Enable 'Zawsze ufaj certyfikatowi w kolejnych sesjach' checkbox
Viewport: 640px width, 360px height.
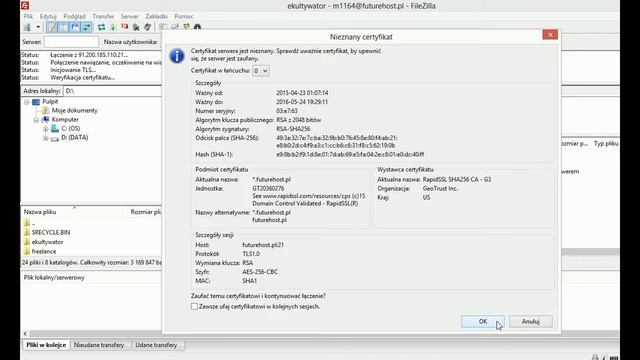194,307
